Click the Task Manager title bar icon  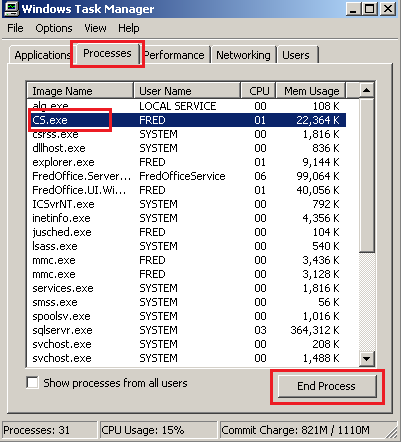pos(11,9)
